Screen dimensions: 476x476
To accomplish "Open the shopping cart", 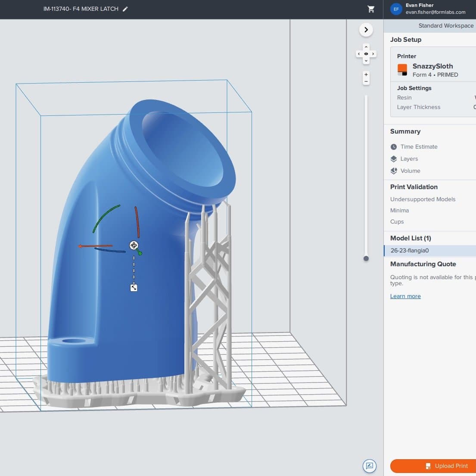I will 371,9.
